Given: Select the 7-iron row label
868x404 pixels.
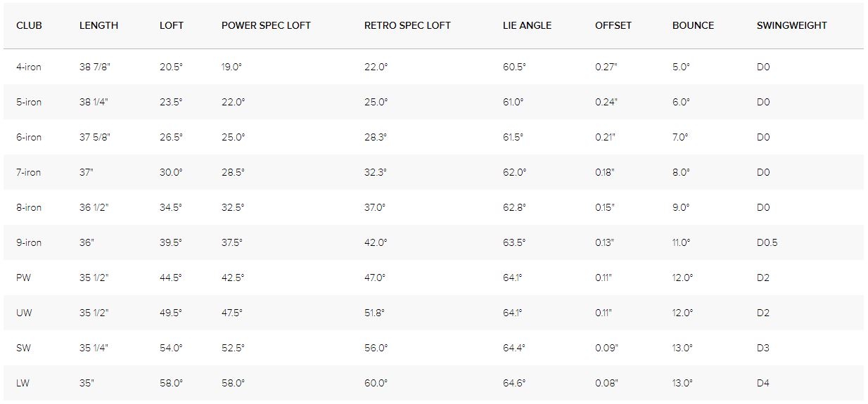Looking at the screenshot, I should click(x=29, y=172).
